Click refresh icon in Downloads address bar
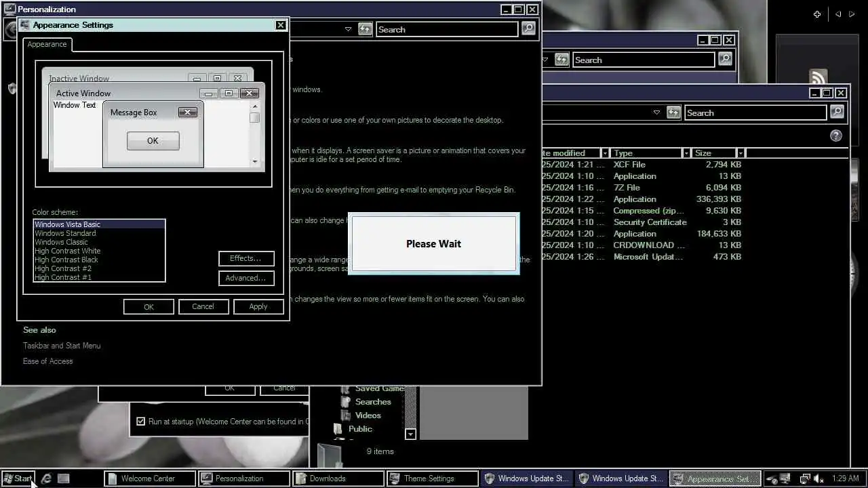Image resolution: width=868 pixels, height=488 pixels. point(673,113)
